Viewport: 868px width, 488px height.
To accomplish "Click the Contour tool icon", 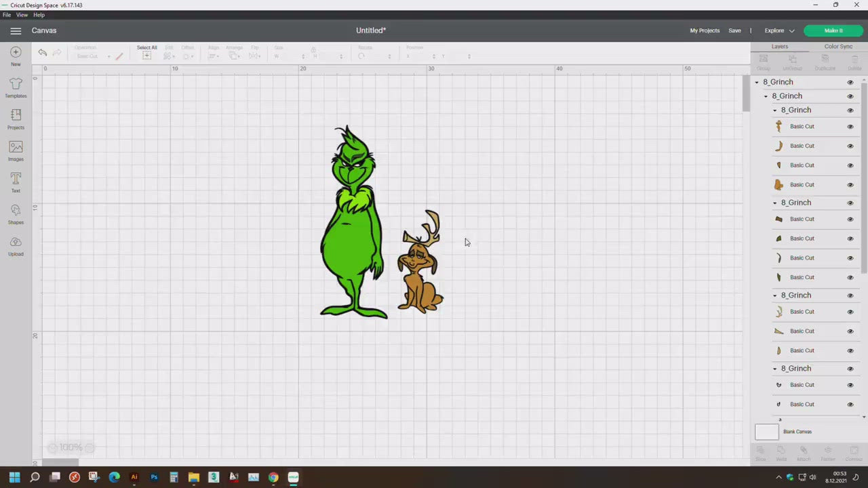I will click(853, 450).
